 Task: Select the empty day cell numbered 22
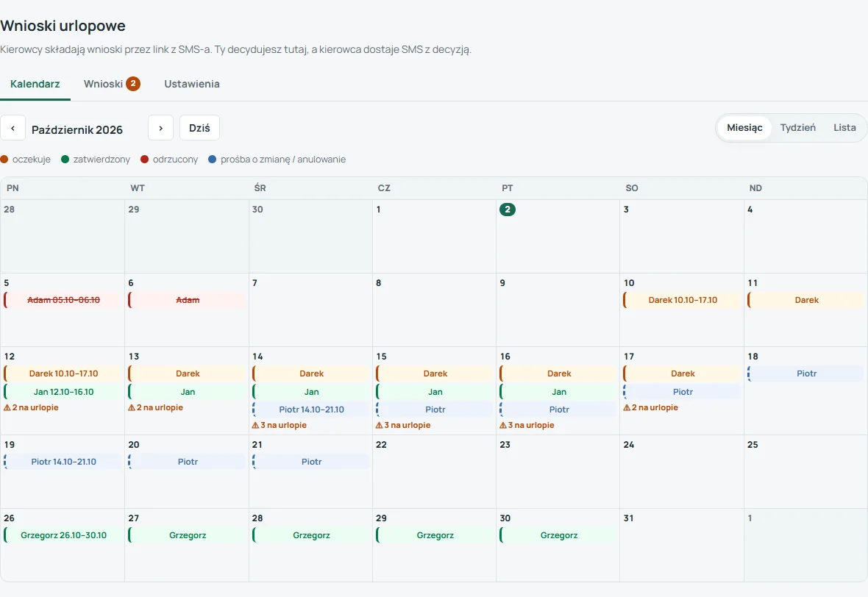coord(435,471)
